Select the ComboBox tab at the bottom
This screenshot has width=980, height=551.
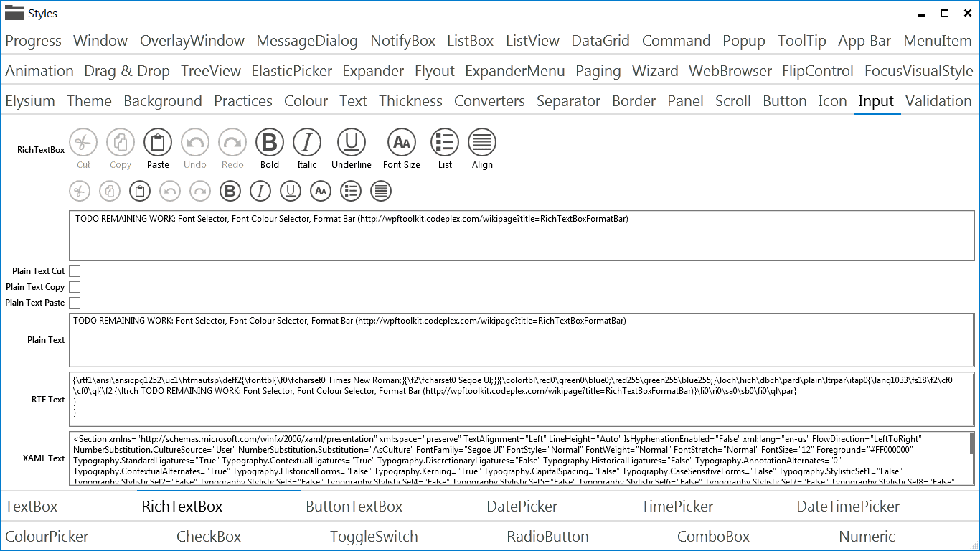pos(714,536)
